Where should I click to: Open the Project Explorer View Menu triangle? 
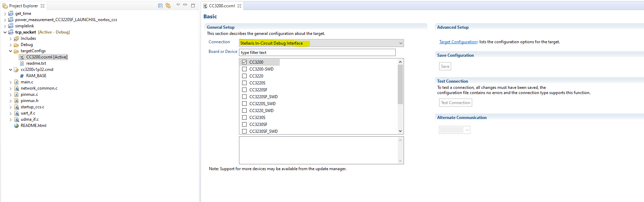(178, 5)
